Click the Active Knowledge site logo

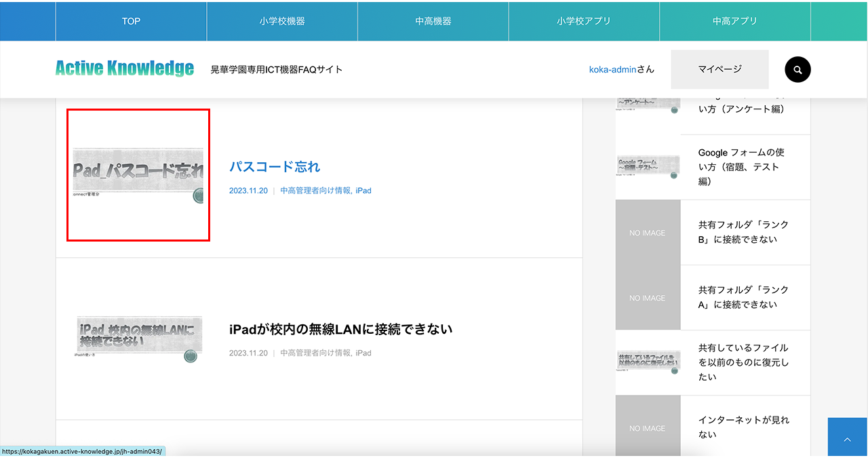point(125,69)
